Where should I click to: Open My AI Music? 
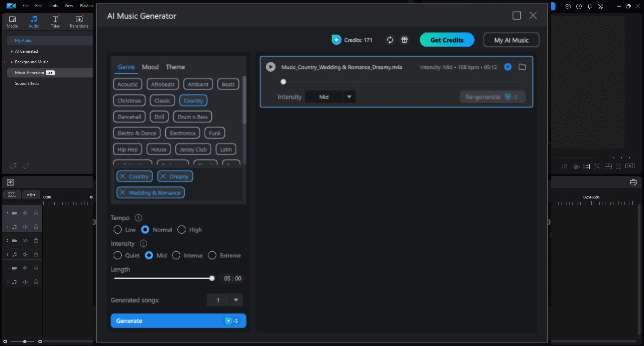511,40
